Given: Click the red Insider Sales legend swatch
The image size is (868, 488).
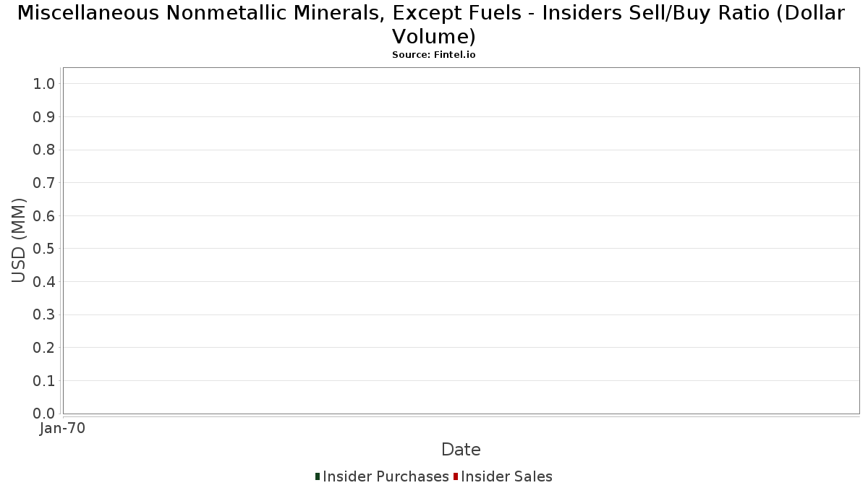Looking at the screenshot, I should click(456, 476).
